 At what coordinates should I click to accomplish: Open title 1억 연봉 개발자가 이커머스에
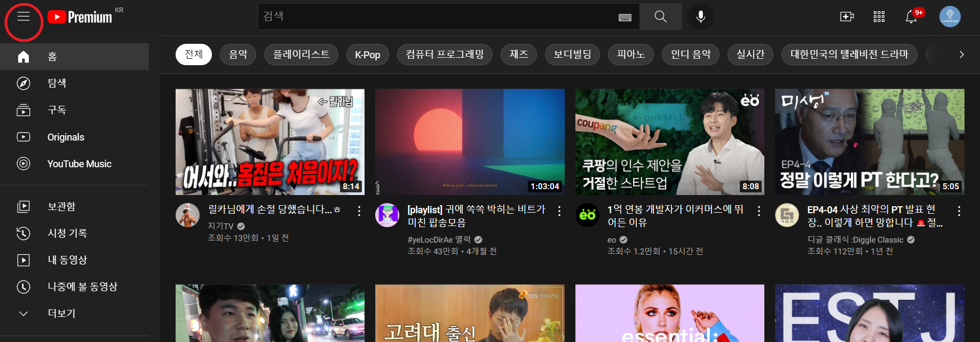coord(676,216)
